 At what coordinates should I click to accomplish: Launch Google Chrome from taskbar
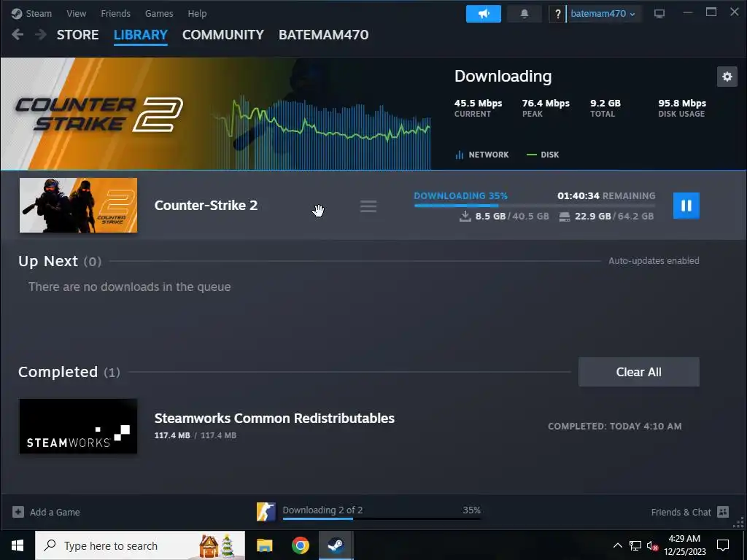(300, 545)
